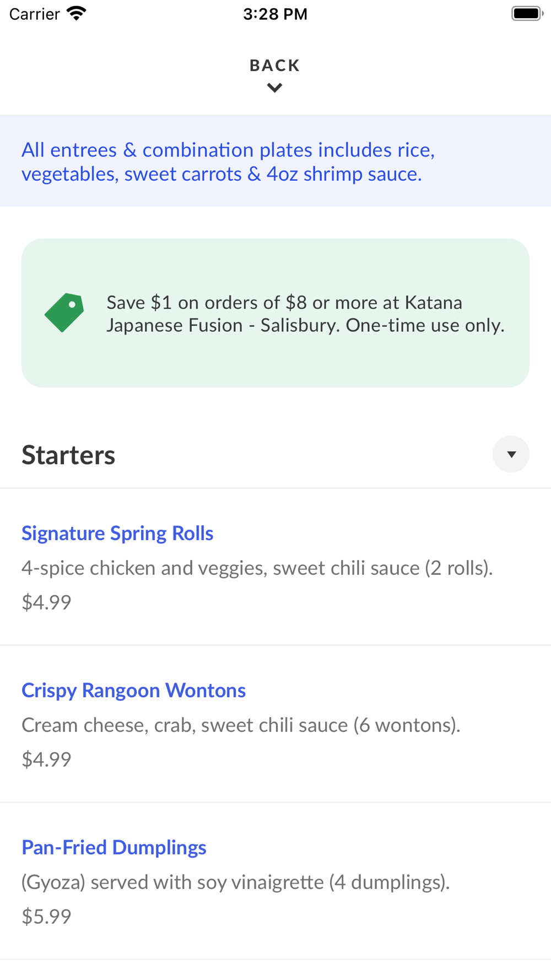
Task: Tap the Gyoza soy vinaigrette description
Action: pyautogui.click(x=235, y=882)
